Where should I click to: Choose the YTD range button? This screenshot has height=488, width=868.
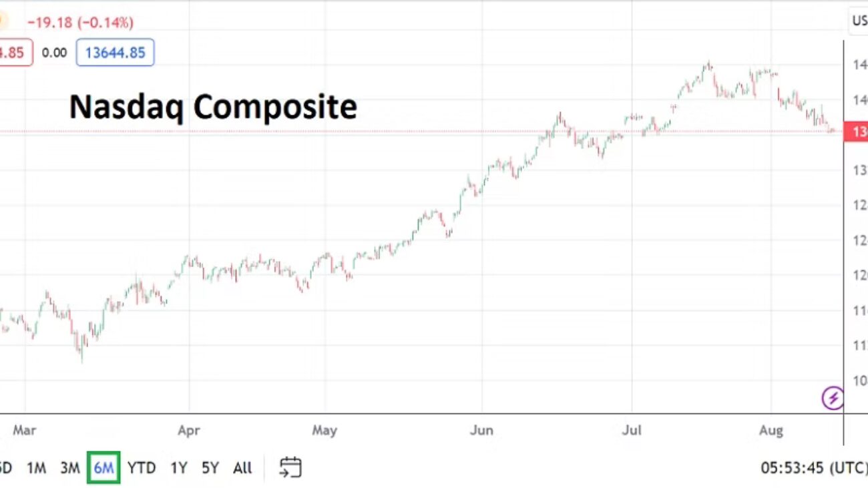click(x=142, y=468)
